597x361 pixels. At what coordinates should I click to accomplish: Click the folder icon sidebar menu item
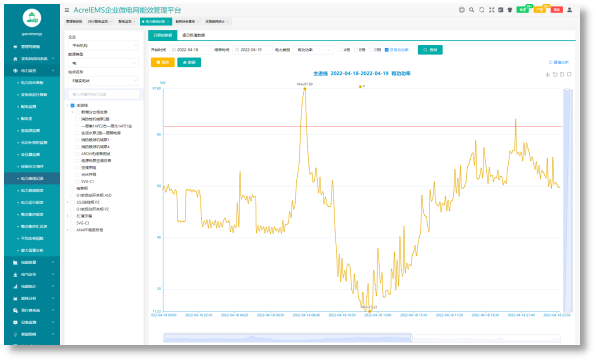coord(15,262)
